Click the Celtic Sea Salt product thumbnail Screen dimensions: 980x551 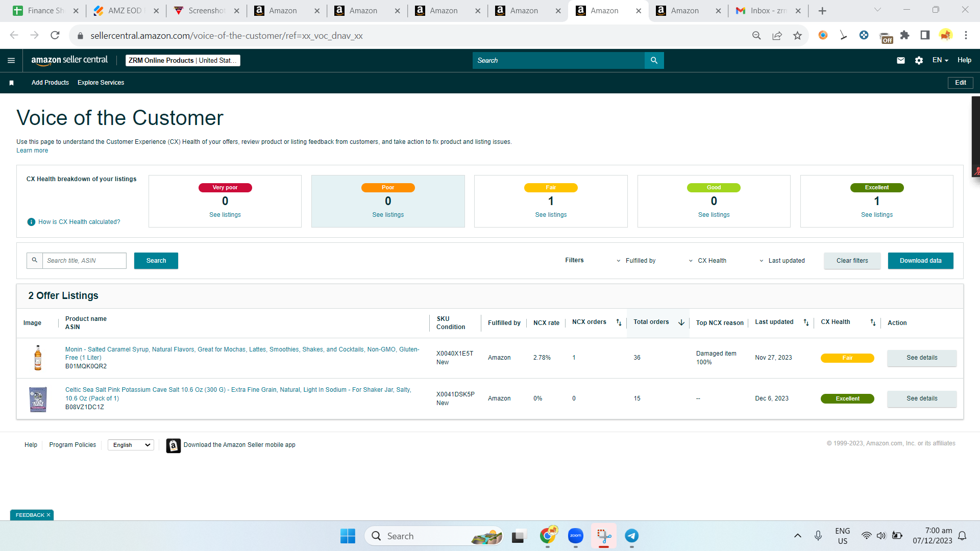point(38,399)
